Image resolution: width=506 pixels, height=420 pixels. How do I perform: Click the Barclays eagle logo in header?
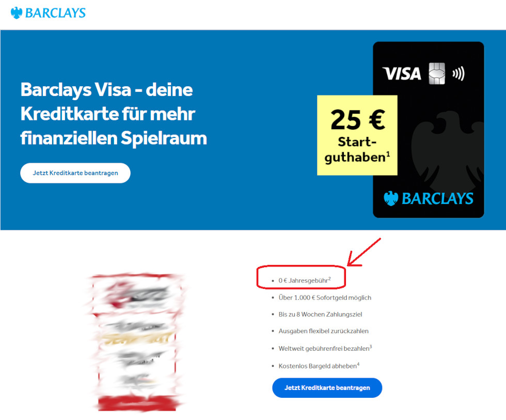pyautogui.click(x=17, y=13)
